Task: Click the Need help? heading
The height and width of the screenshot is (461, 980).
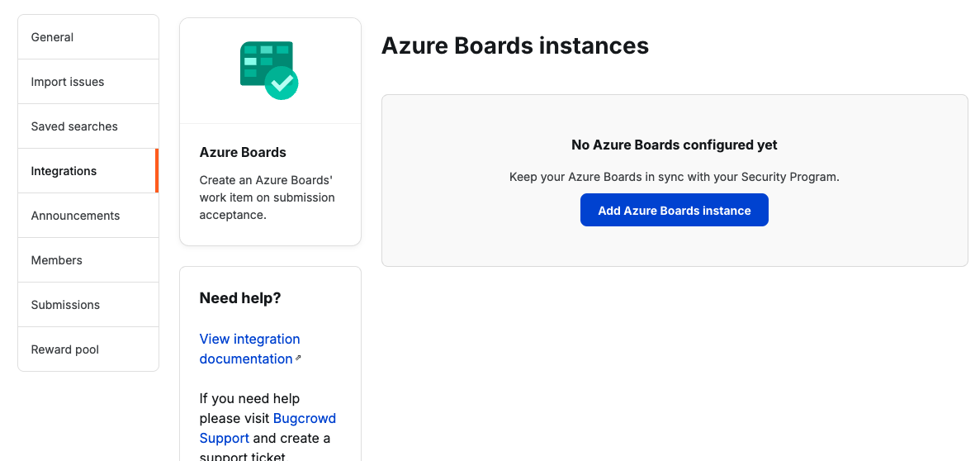Action: tap(240, 298)
